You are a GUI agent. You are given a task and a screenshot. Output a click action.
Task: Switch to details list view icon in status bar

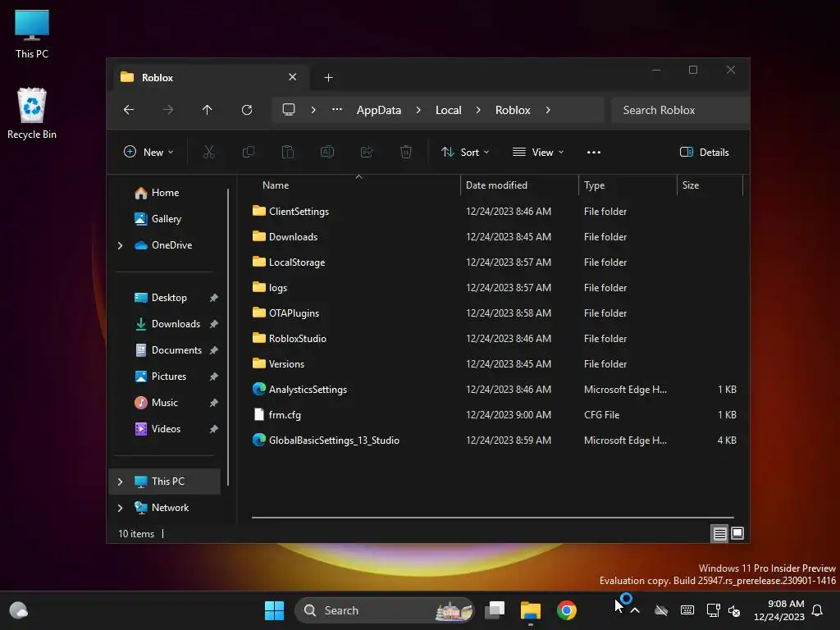tap(719, 533)
